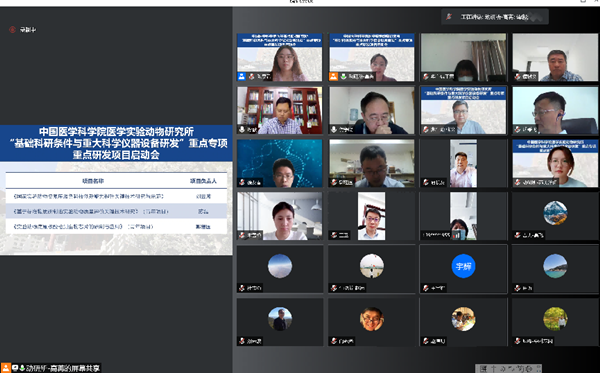Select the snowy mountain avatar participant tile
The height and width of the screenshot is (373, 600).
[x=555, y=216]
